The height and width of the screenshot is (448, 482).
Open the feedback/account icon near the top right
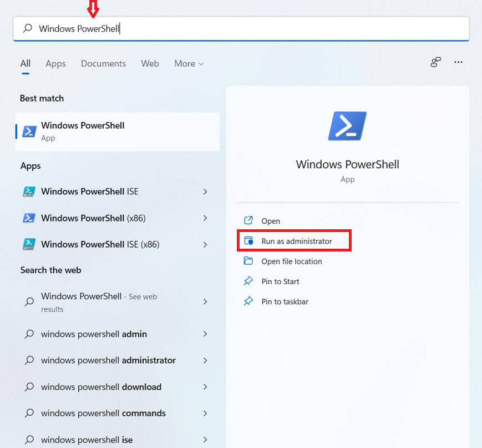pos(435,62)
